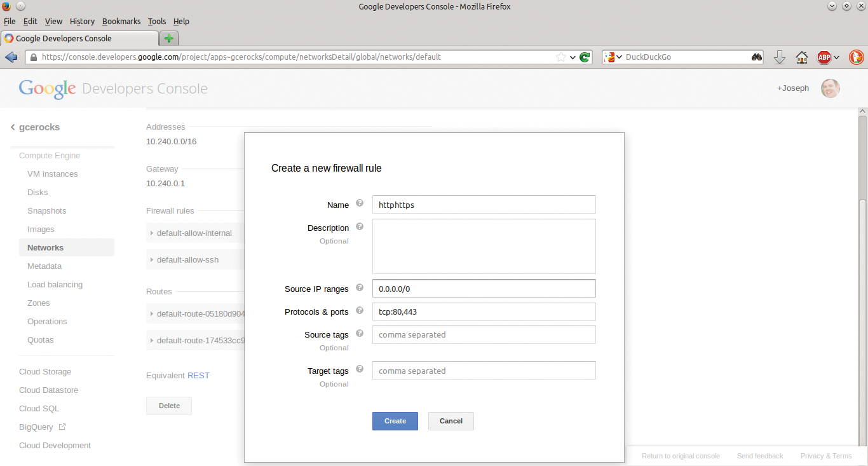Open the Adblock Plus dropdown arrow
This screenshot has width=868, height=466.
[x=837, y=57]
